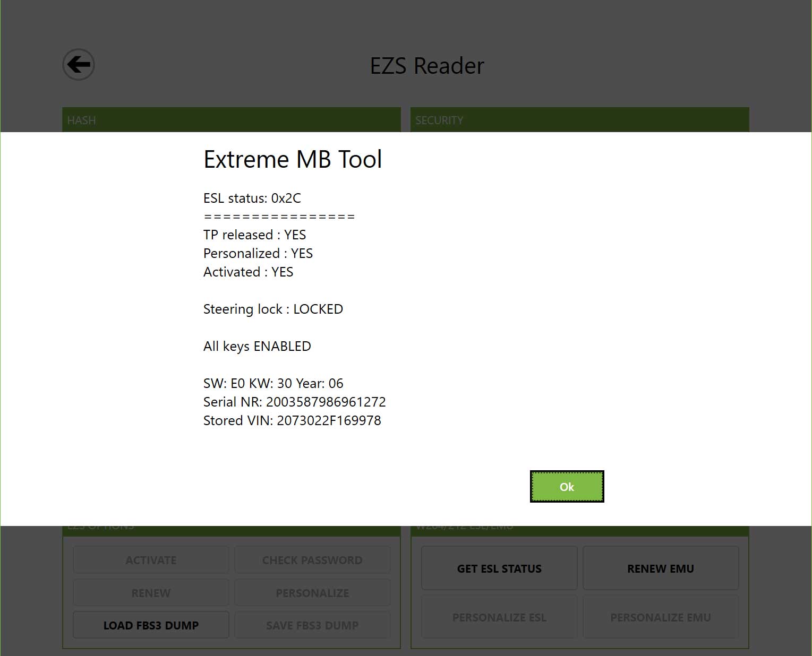Click GET ESL STATUS
Screen dimensions: 812x656
499,568
